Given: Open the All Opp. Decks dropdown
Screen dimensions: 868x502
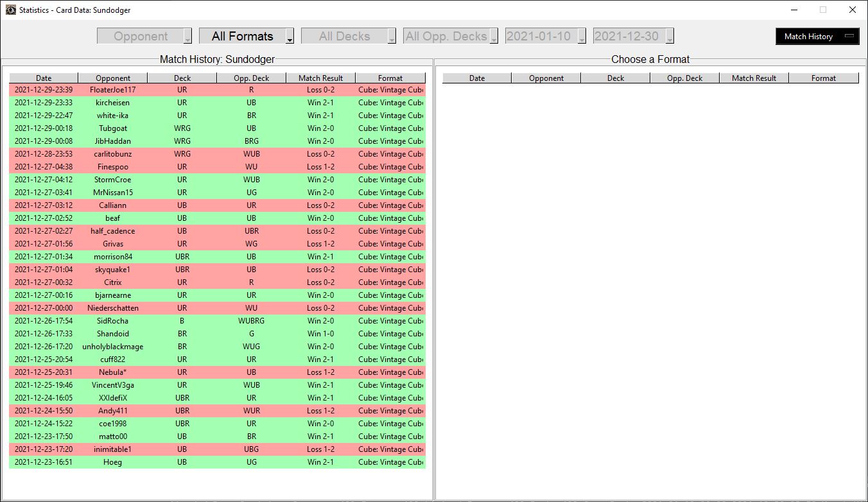Looking at the screenshot, I should coord(451,36).
